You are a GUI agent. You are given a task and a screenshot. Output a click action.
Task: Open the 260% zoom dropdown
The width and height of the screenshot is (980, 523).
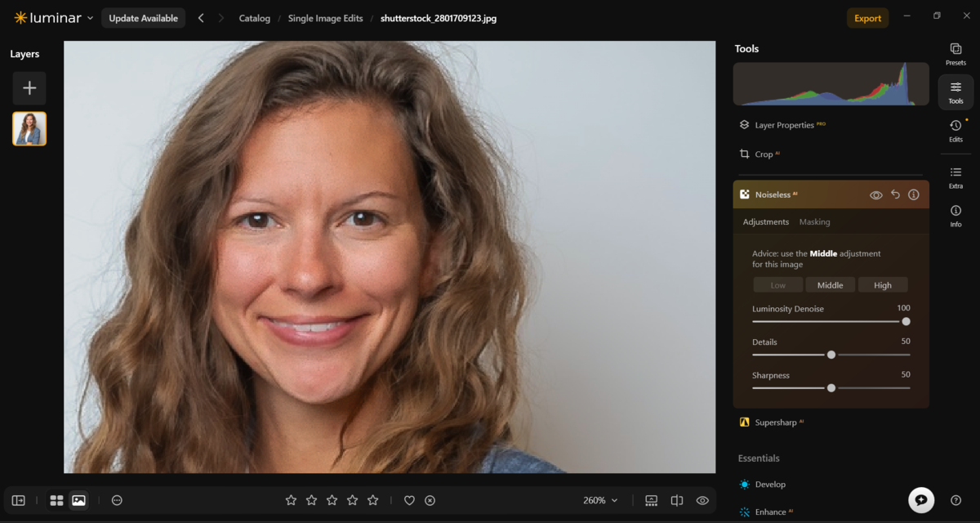tap(600, 500)
